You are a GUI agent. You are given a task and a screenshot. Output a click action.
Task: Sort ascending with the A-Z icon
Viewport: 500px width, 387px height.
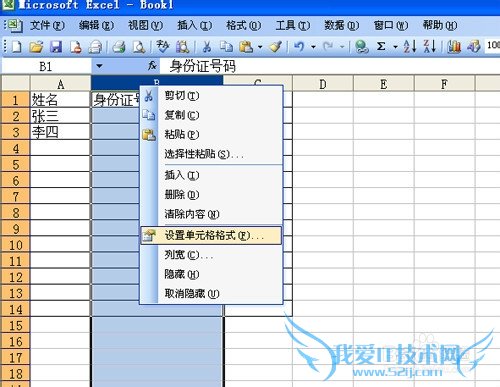pyautogui.click(x=410, y=47)
